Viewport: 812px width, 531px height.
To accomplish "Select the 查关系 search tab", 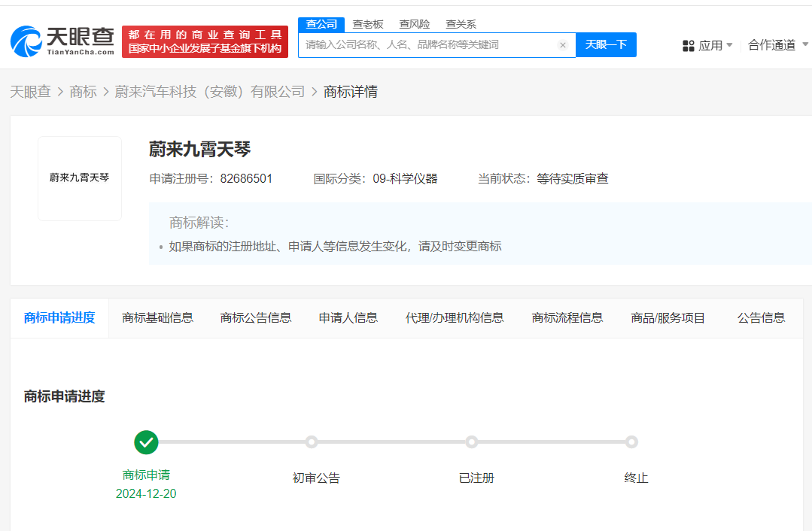I will point(461,24).
